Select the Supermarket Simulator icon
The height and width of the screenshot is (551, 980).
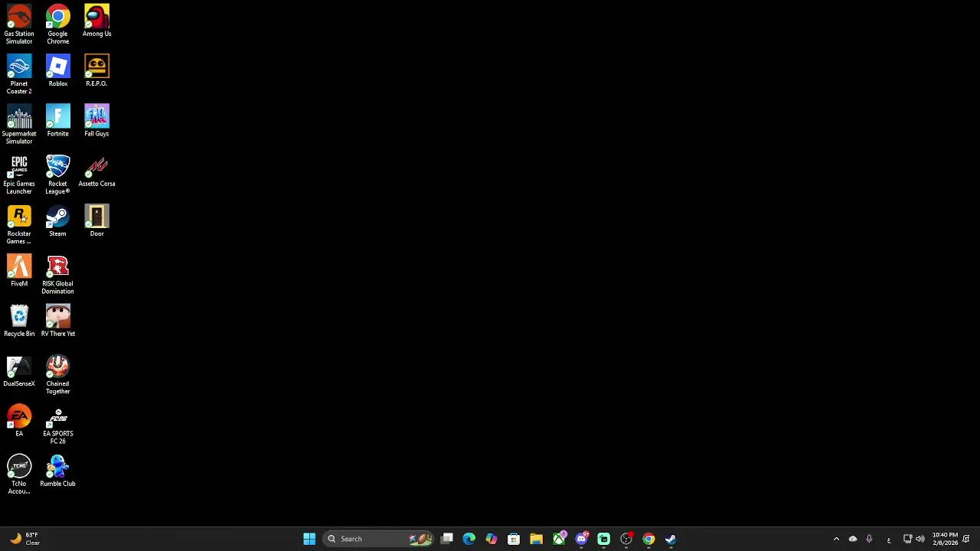pos(19,124)
